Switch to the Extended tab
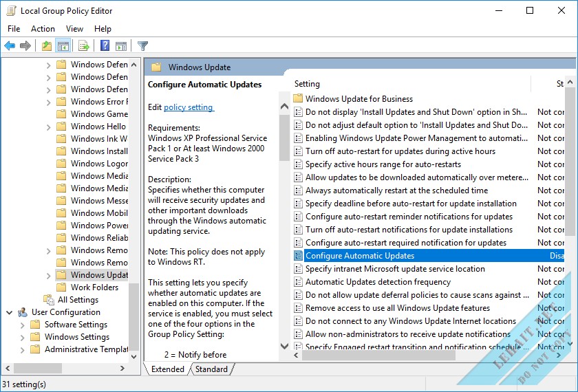The width and height of the screenshot is (578, 392). click(x=168, y=369)
